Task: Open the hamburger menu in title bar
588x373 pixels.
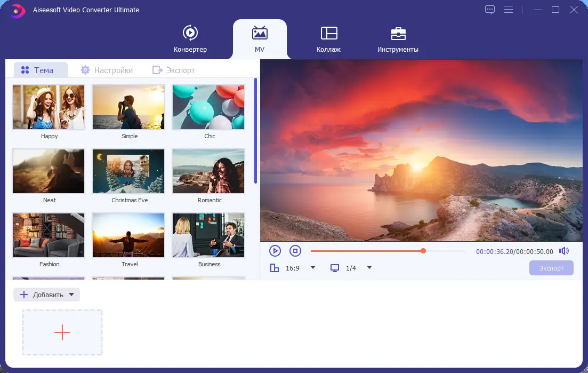Action: coord(509,10)
